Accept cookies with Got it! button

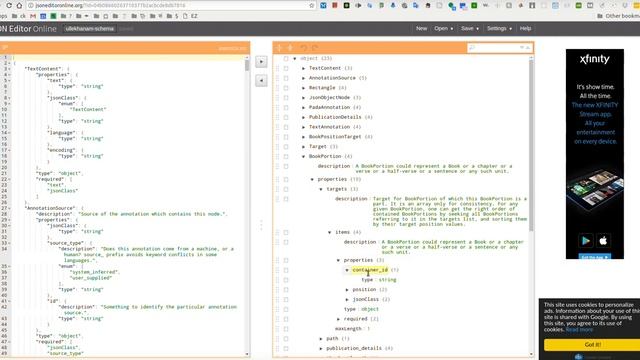tap(592, 344)
